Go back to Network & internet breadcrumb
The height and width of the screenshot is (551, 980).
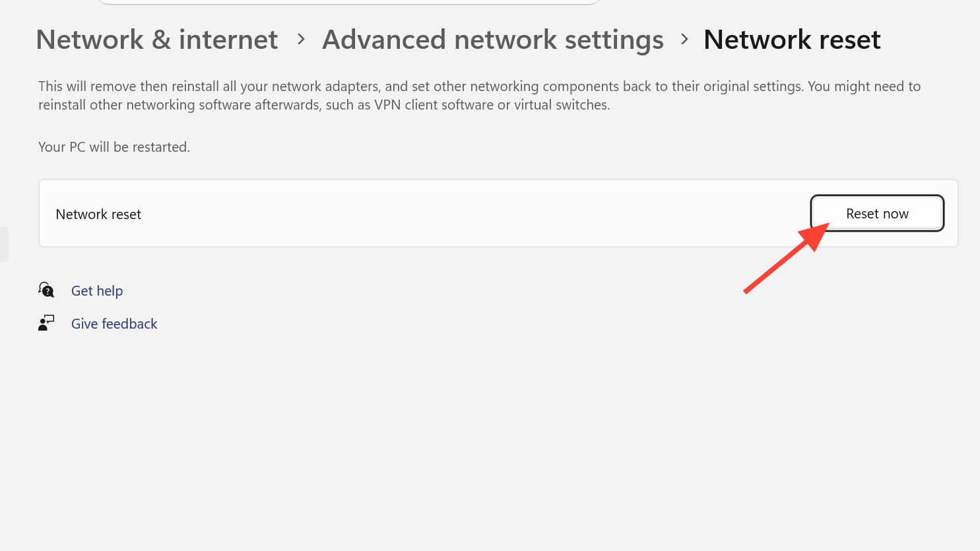point(157,40)
